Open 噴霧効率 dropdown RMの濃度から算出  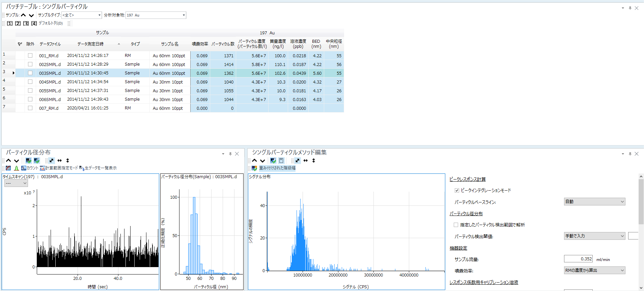pos(594,270)
